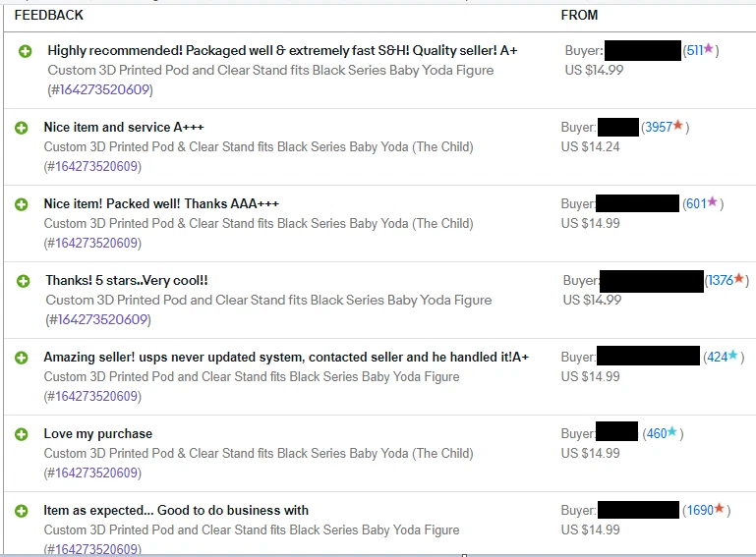
Task: Click the purple star after score 511
Action: [709, 49]
